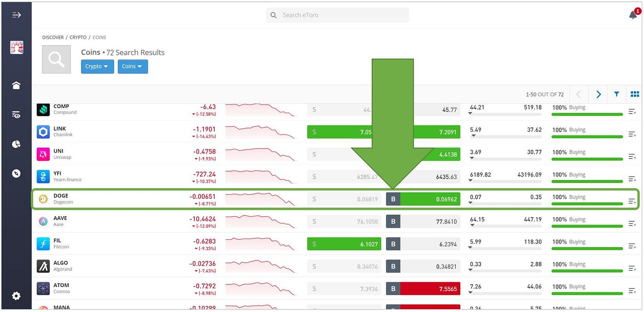Add COMP to watchlist list icon
644x312 pixels.
pos(632,112)
